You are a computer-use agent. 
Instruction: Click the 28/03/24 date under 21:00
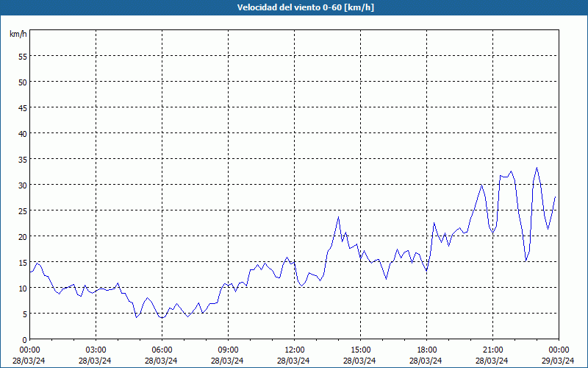pos(492,361)
